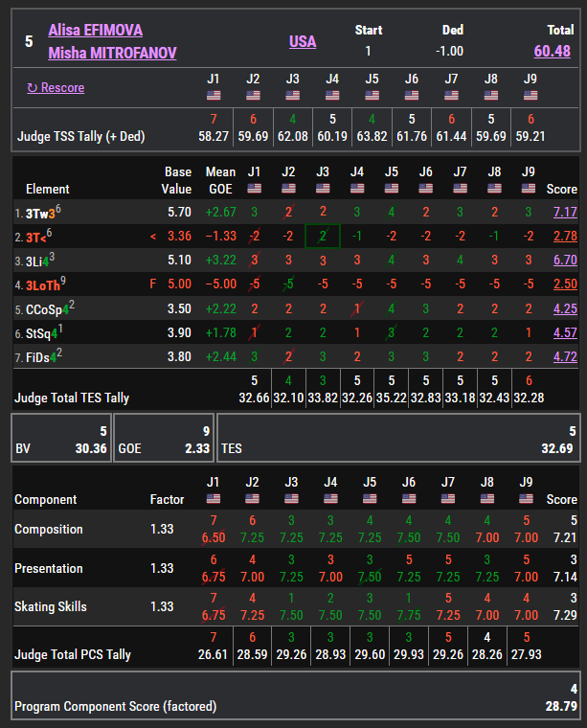
Task: Open the 7.17 score for 3Tw3
Action: tap(564, 211)
